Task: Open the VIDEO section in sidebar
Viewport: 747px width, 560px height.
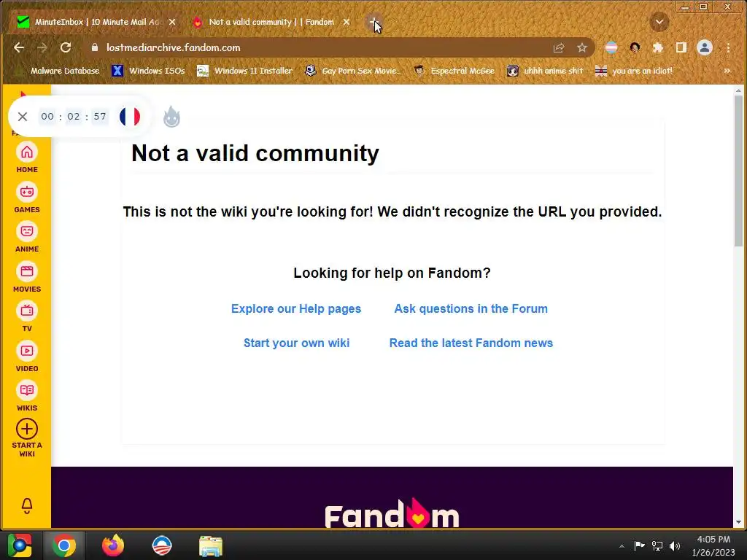Action: tap(27, 357)
